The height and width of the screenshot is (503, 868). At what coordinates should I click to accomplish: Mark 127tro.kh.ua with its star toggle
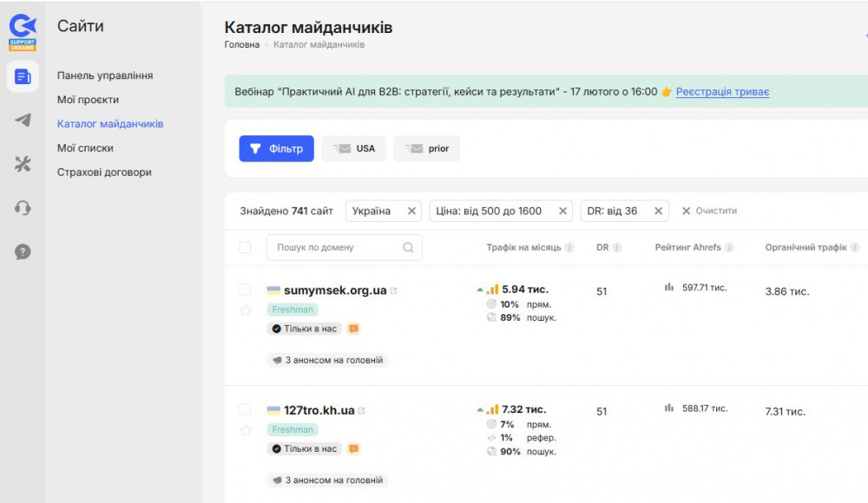(247, 431)
